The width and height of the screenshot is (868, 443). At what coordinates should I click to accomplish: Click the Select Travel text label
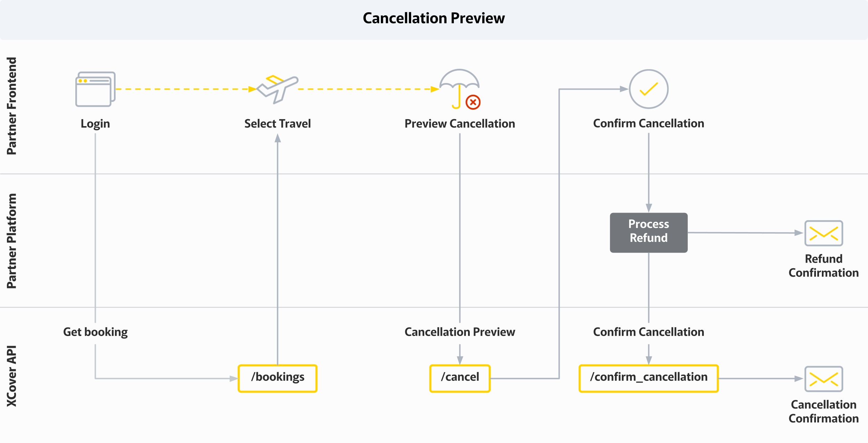[277, 124]
